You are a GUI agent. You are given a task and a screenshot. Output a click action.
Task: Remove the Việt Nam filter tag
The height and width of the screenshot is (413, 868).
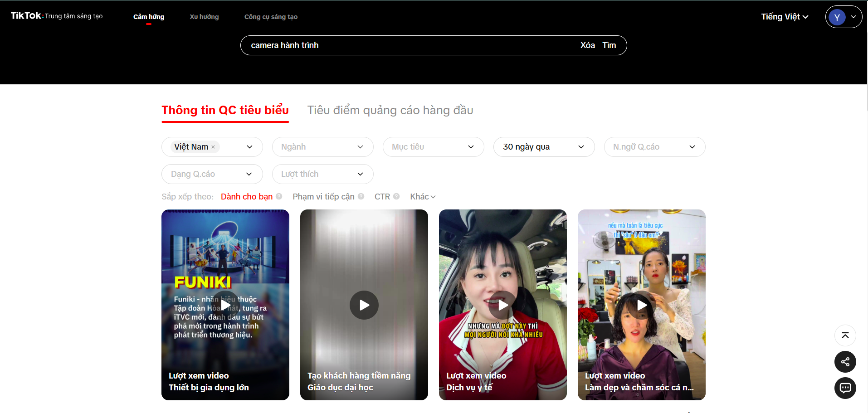pos(213,147)
